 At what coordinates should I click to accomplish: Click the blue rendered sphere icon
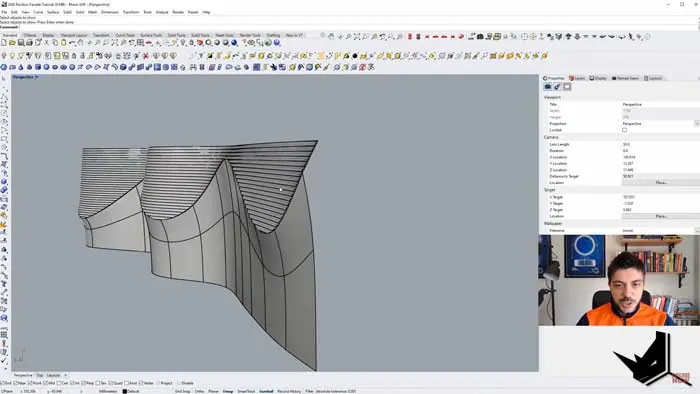point(234,43)
